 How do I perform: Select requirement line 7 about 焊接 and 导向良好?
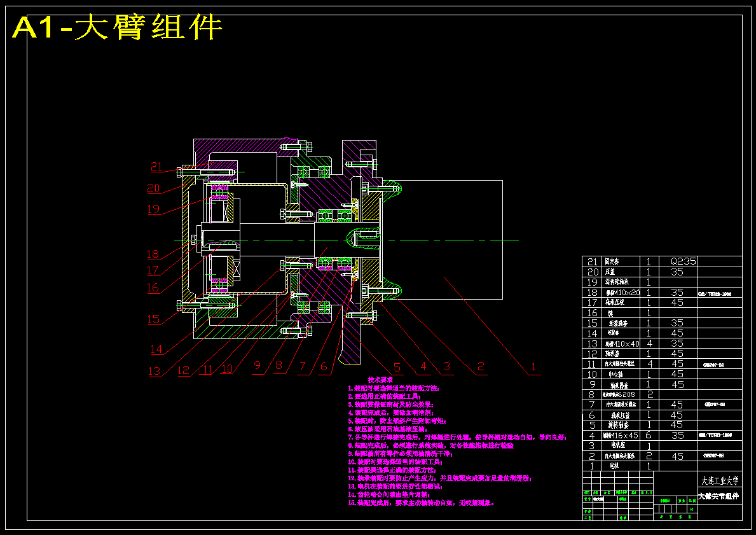click(457, 438)
